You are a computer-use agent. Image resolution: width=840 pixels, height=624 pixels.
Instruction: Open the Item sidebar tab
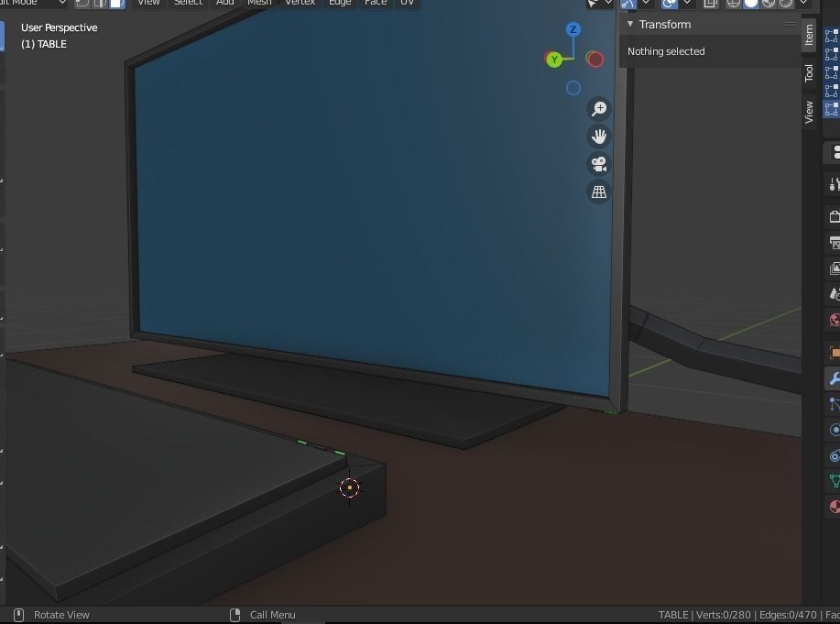809,34
